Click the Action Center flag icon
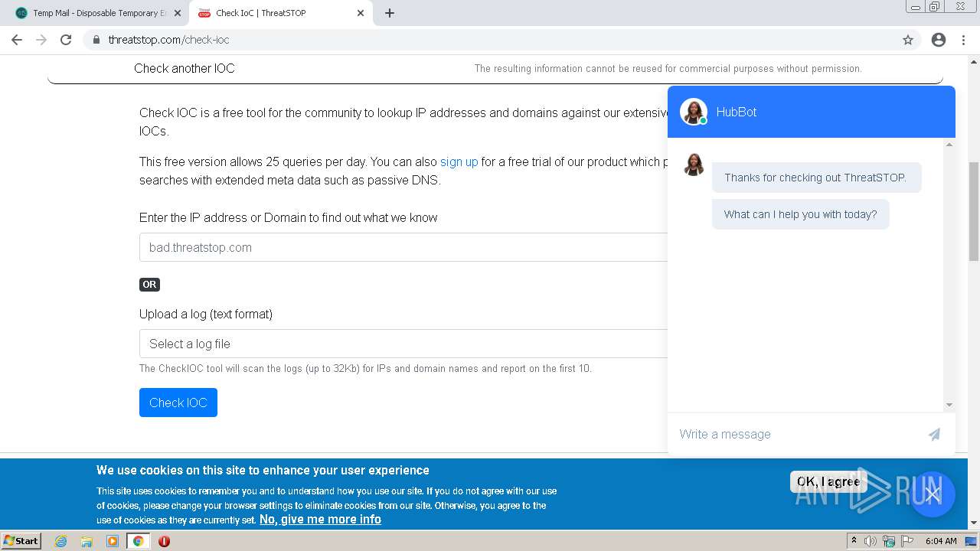Screen dimensions: 980x551 (907, 541)
